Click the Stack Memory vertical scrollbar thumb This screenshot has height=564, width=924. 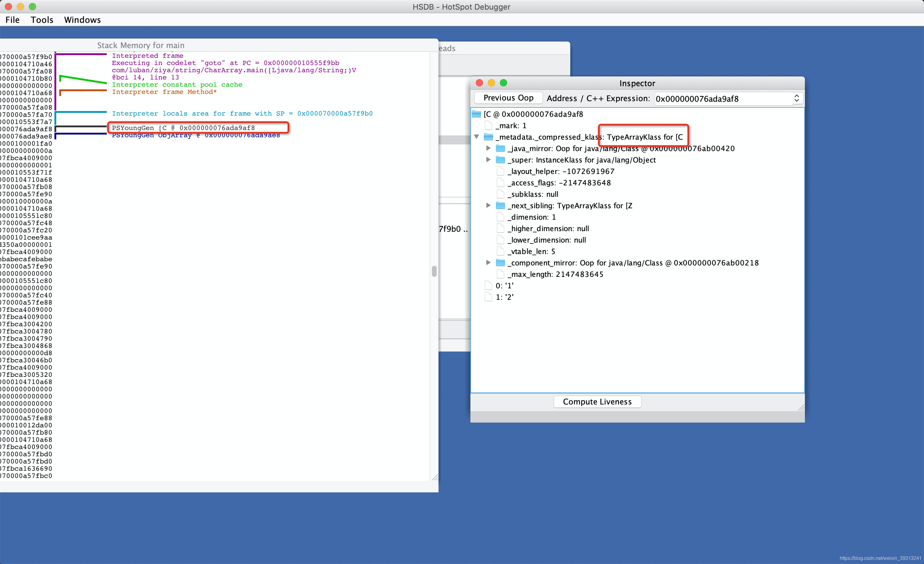[434, 271]
